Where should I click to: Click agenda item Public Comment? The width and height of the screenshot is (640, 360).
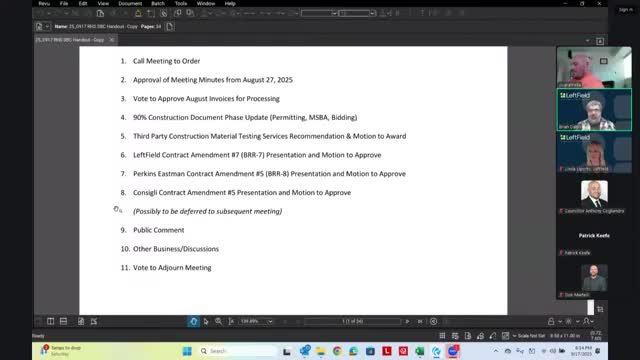point(158,230)
